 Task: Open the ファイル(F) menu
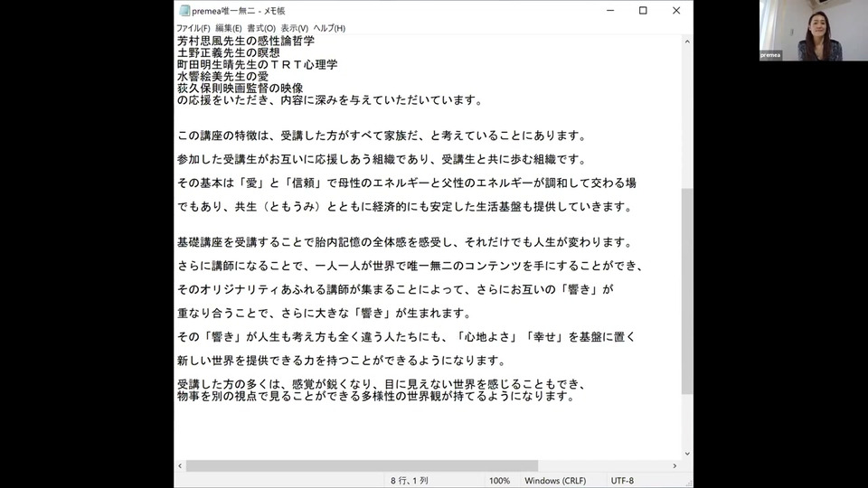[193, 28]
